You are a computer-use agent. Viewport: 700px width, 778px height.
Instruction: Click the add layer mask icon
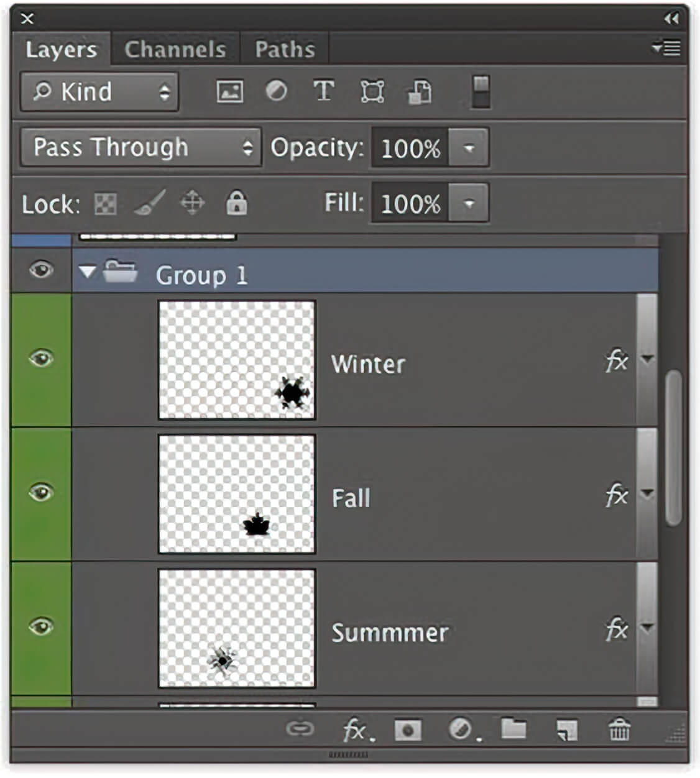[408, 730]
